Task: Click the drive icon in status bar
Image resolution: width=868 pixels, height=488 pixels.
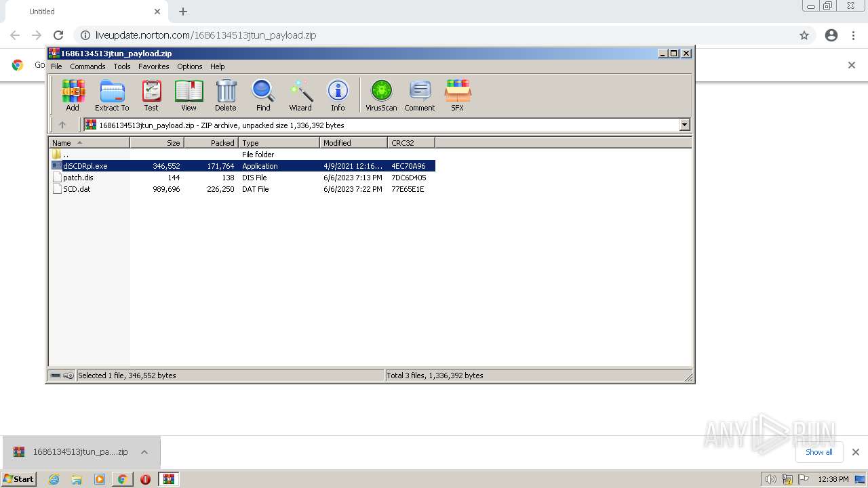Action: pyautogui.click(x=56, y=375)
